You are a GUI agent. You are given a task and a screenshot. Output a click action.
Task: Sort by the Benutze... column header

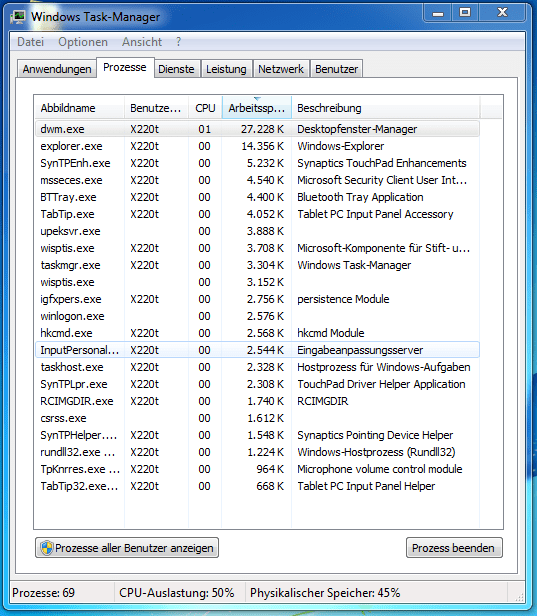[x=156, y=108]
